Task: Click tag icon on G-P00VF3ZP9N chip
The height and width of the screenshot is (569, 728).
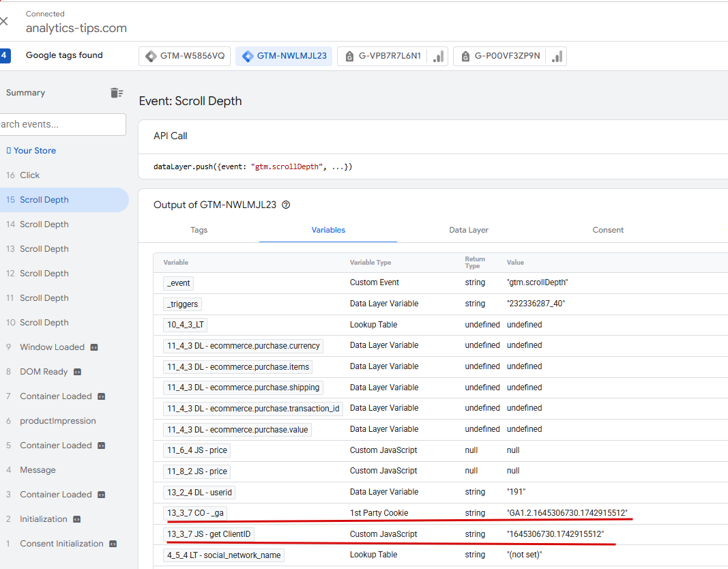Action: tap(465, 57)
